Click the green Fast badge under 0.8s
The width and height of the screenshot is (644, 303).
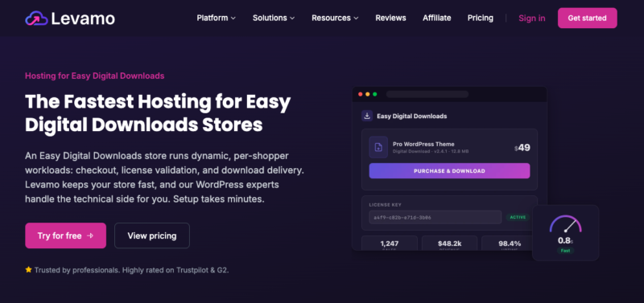566,251
